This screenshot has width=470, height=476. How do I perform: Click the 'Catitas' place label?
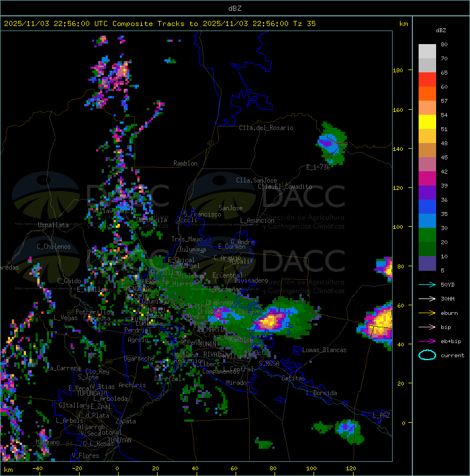(x=293, y=378)
